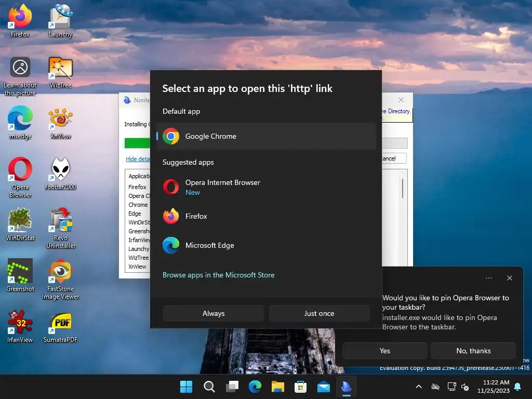Choose Opera Internet Browser in suggested apps

pos(267,187)
